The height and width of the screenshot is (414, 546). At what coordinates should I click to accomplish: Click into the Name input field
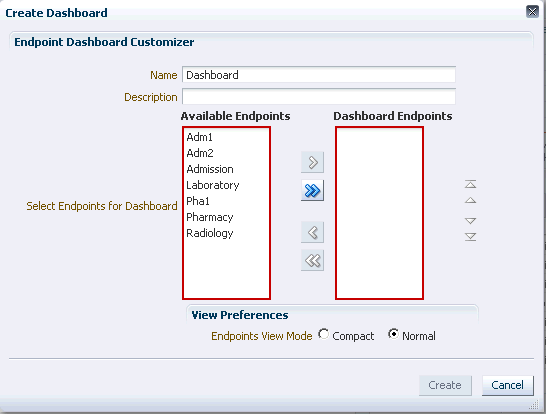[319, 75]
